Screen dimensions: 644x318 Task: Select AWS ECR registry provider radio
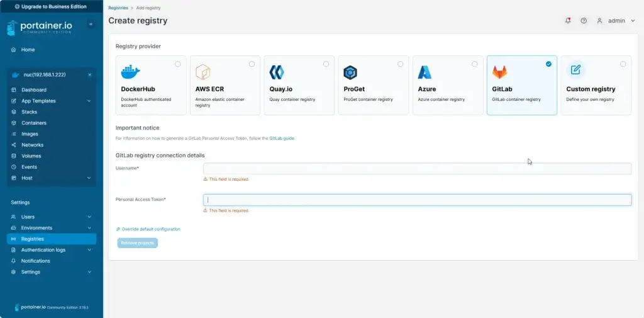coord(252,64)
